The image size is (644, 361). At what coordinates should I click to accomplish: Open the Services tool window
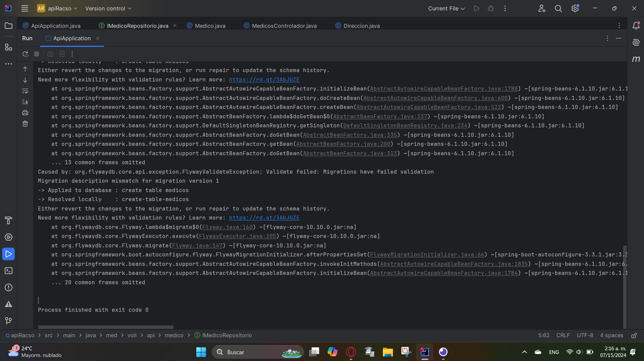[x=8, y=237]
